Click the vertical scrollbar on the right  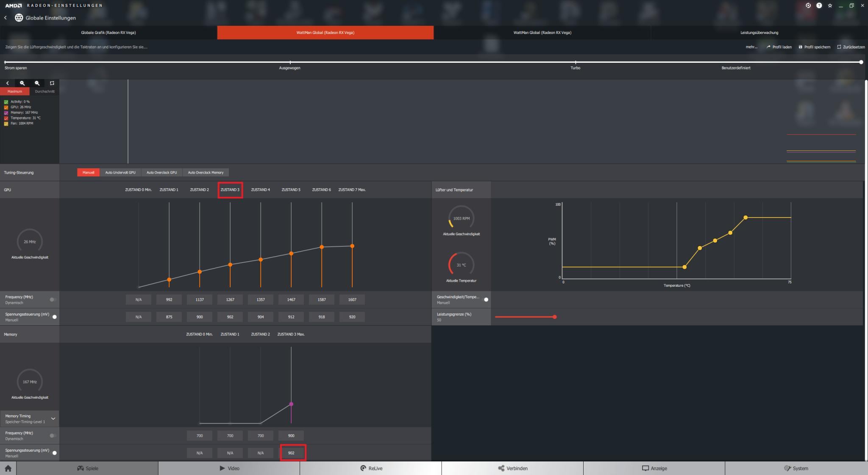pyautogui.click(x=866, y=270)
